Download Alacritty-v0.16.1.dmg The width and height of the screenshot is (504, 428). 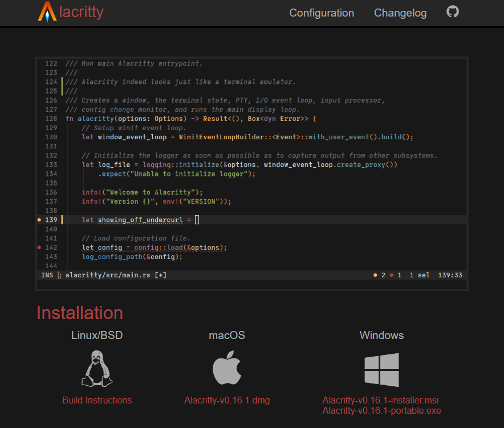pos(227,400)
